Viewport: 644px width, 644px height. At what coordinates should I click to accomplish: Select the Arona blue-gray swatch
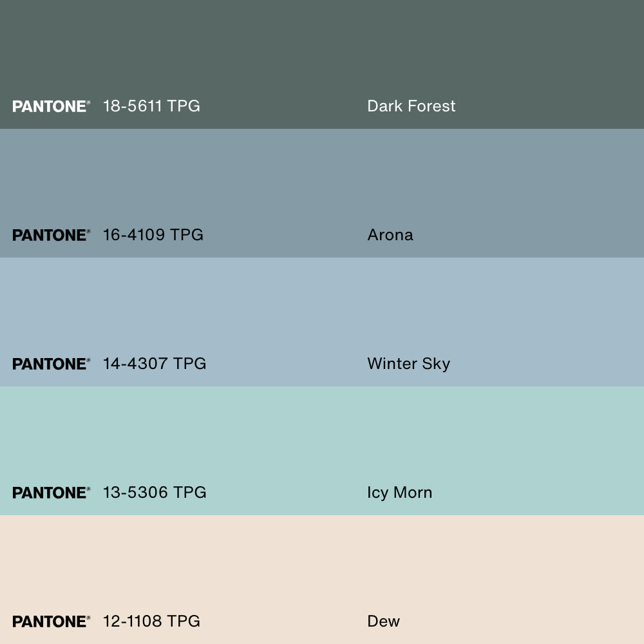coord(322,180)
